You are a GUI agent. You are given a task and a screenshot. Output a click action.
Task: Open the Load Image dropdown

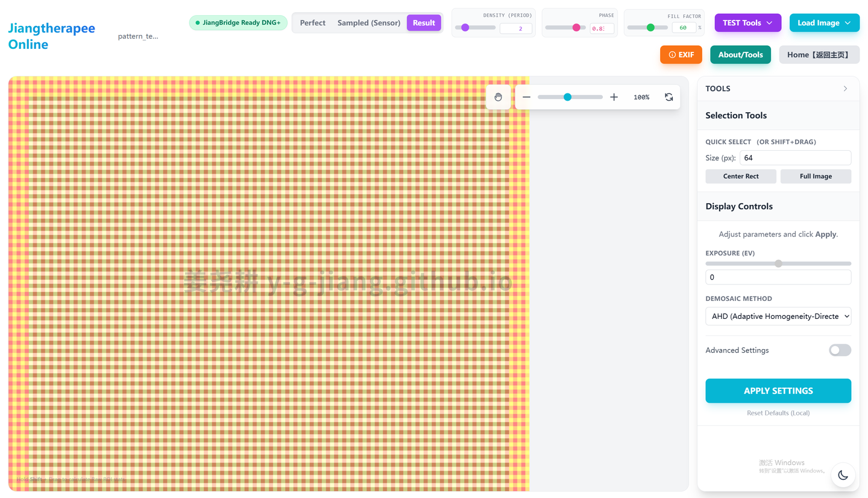[824, 23]
